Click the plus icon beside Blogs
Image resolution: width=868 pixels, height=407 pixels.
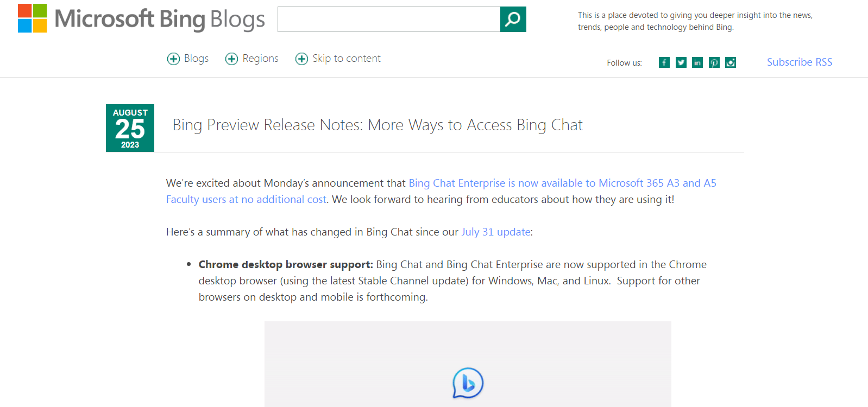[x=173, y=59]
